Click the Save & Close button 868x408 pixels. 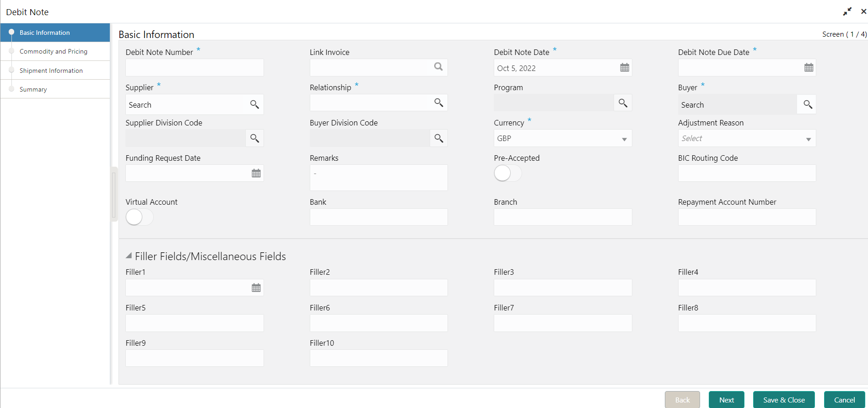point(783,400)
